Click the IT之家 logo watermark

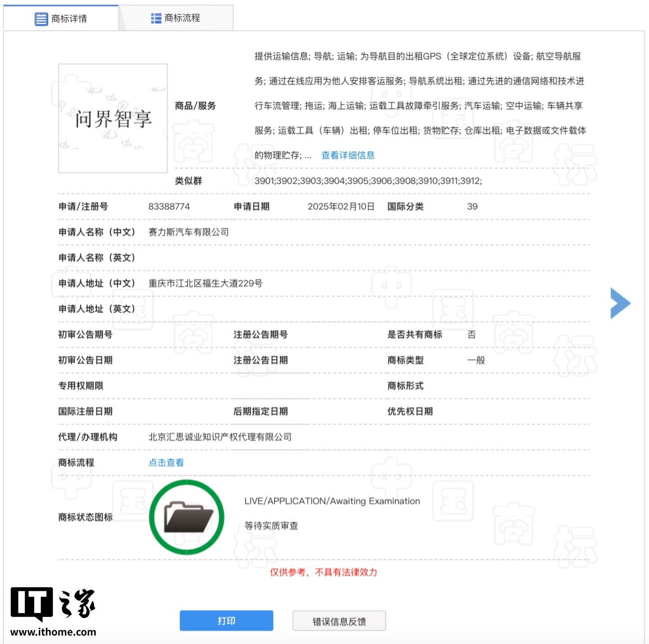(x=53, y=603)
